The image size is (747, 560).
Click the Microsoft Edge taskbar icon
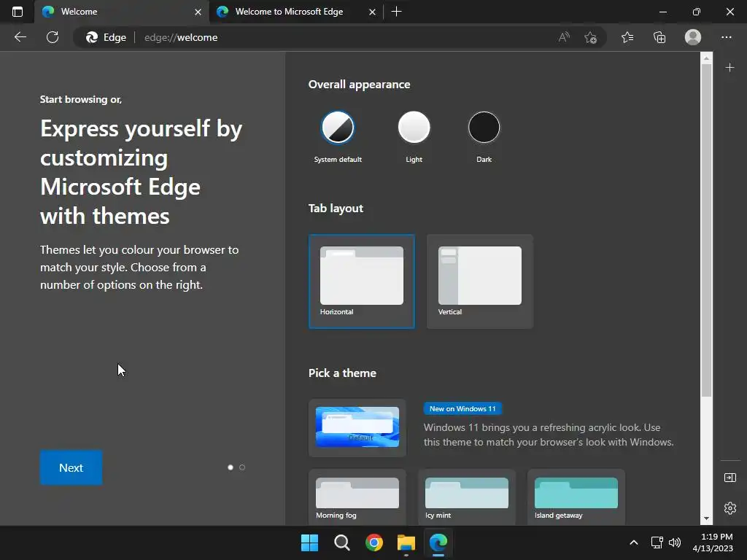pos(438,542)
